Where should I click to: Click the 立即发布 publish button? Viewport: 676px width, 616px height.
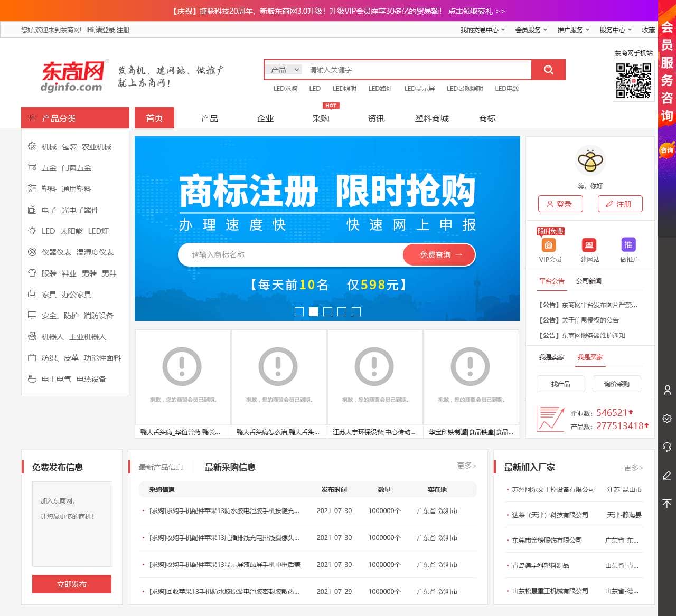pyautogui.click(x=71, y=584)
